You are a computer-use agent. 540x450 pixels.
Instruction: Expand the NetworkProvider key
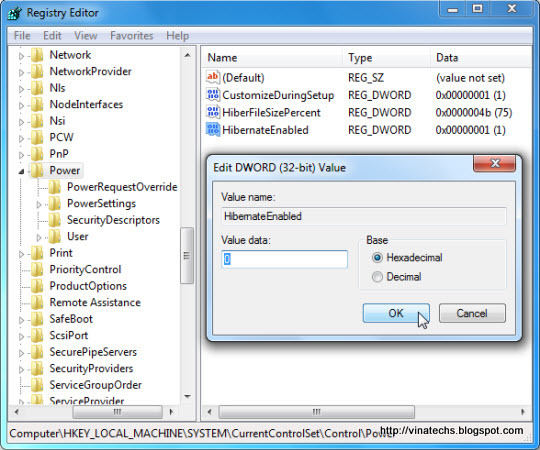pyautogui.click(x=21, y=72)
